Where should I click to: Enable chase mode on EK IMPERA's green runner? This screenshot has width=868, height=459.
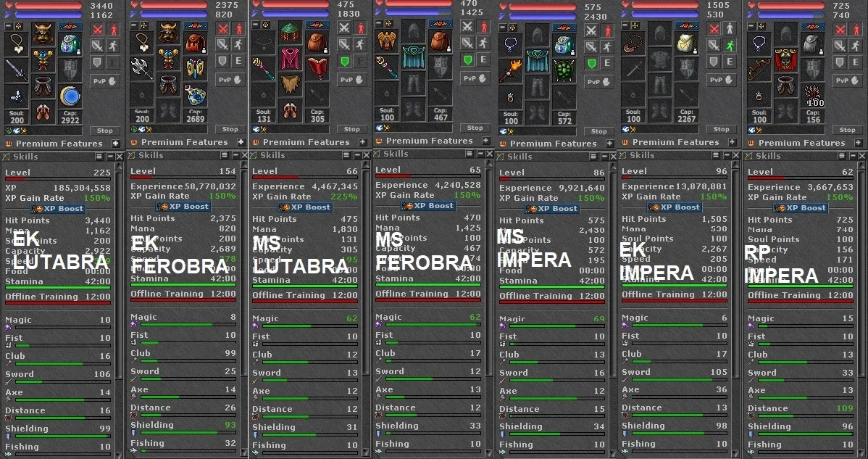(730, 46)
